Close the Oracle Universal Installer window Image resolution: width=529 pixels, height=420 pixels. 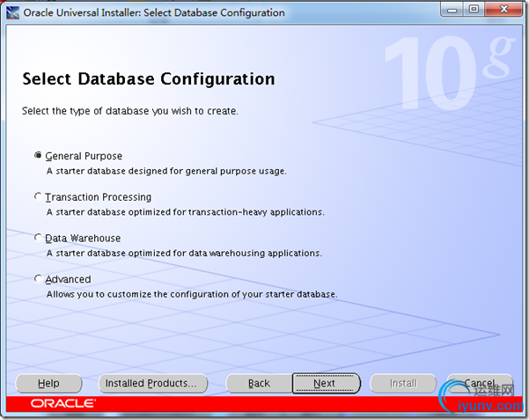click(504, 10)
